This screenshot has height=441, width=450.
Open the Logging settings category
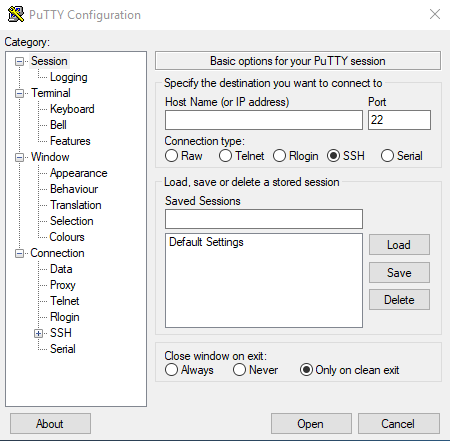[x=69, y=77]
